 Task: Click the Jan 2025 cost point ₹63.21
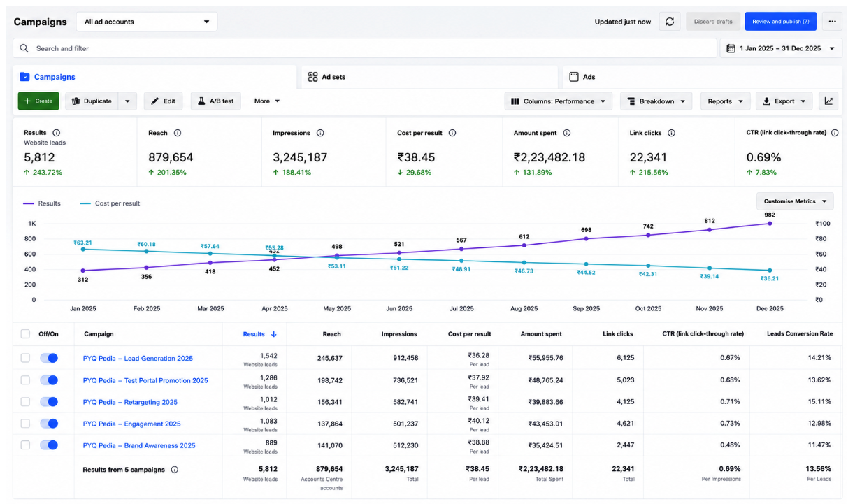coord(83,250)
